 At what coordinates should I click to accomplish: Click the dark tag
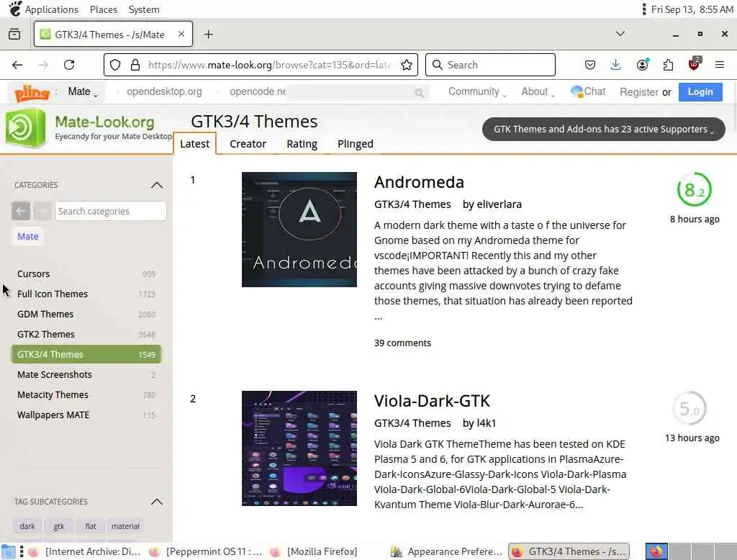tap(27, 526)
